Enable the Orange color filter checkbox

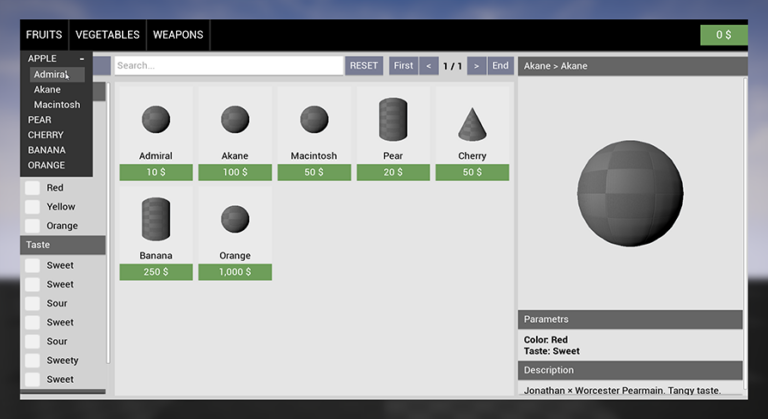coord(32,226)
